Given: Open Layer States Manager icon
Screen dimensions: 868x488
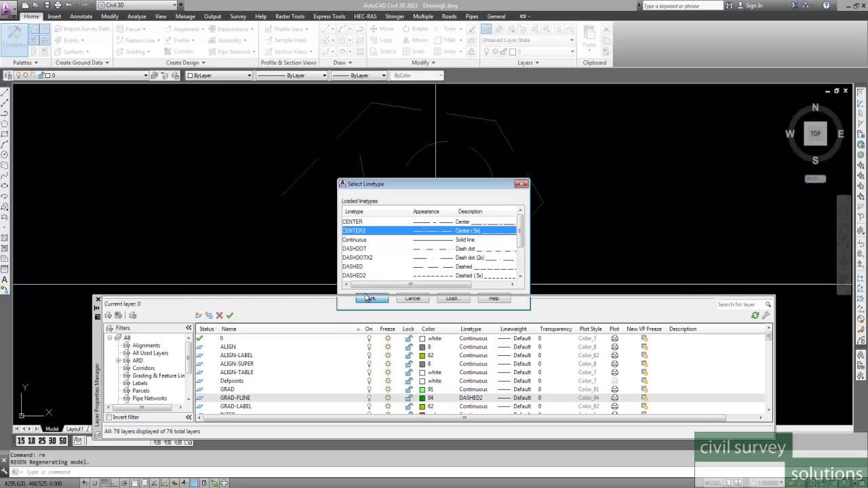Looking at the screenshot, I should pyautogui.click(x=133, y=315).
